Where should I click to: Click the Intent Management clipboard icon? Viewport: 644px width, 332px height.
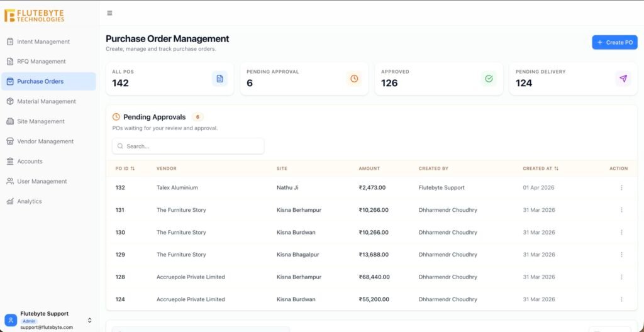pos(10,41)
